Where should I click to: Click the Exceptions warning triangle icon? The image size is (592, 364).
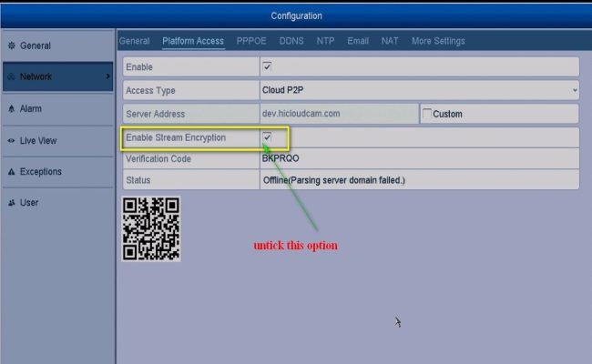[12, 172]
